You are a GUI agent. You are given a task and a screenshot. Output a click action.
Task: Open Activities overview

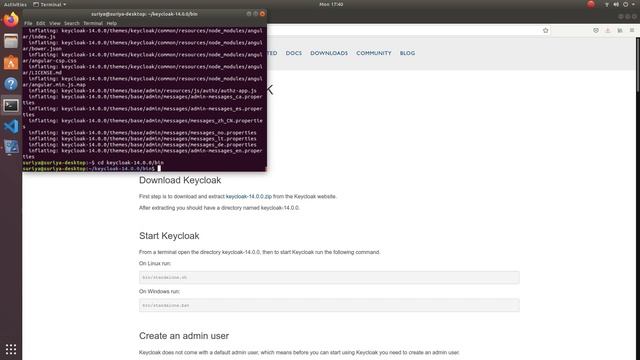click(15, 4)
